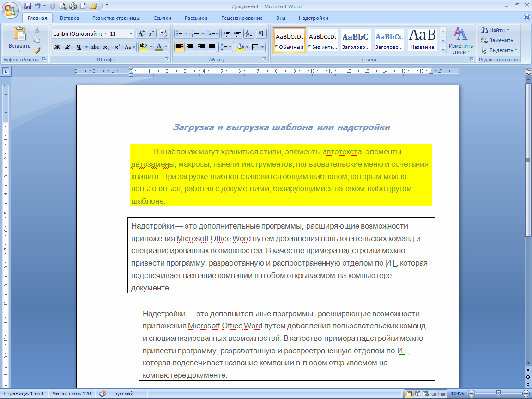Expand the font color dropdown arrow
532x399 pixels.
coord(166,47)
